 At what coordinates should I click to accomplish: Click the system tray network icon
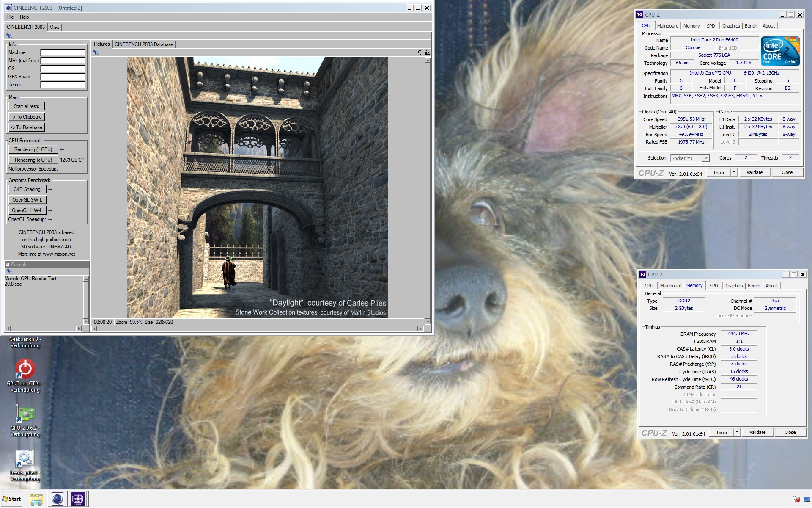(796, 500)
